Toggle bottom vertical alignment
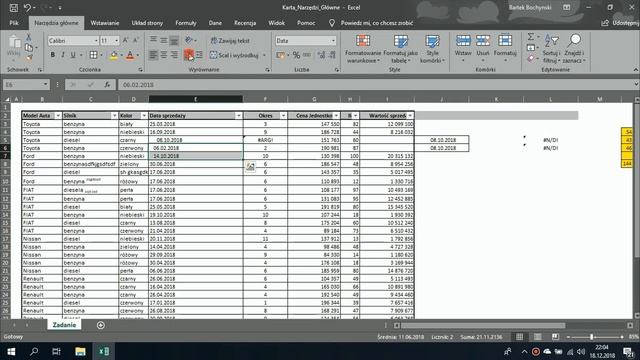 (x=174, y=40)
